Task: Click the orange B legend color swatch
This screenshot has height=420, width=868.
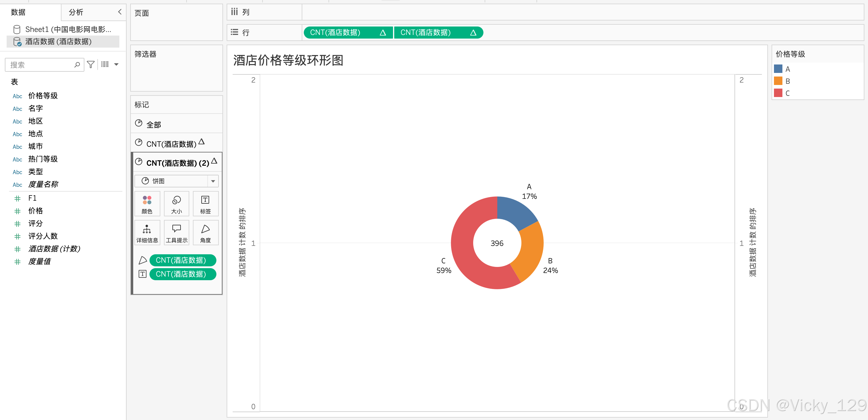Action: pos(778,81)
